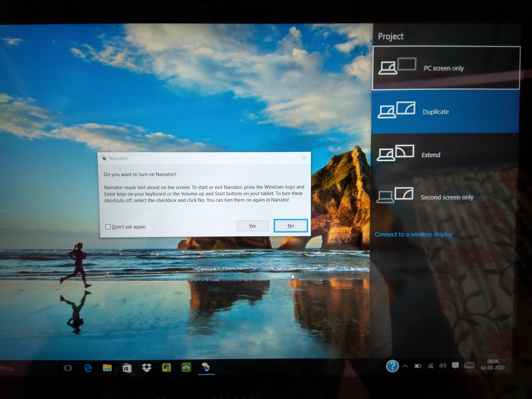Image resolution: width=532 pixels, height=399 pixels.
Task: Click Yes to turn on Narrator
Action: point(252,226)
